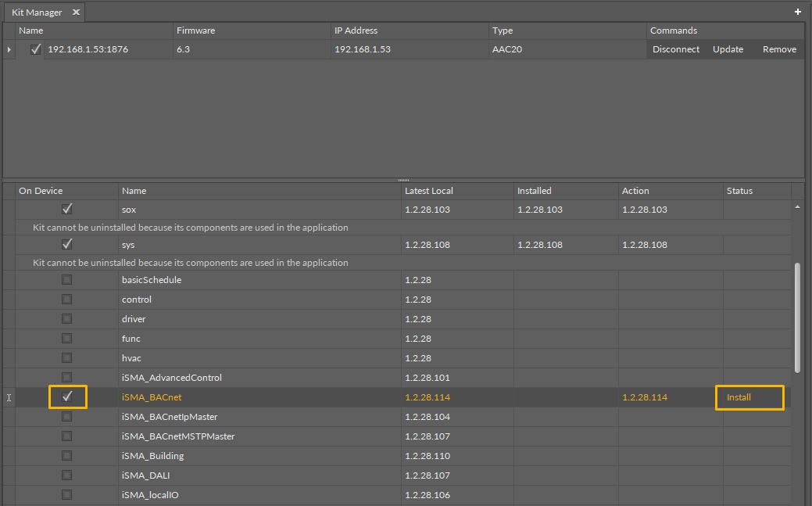Select the Kit Manager tab

[37, 13]
